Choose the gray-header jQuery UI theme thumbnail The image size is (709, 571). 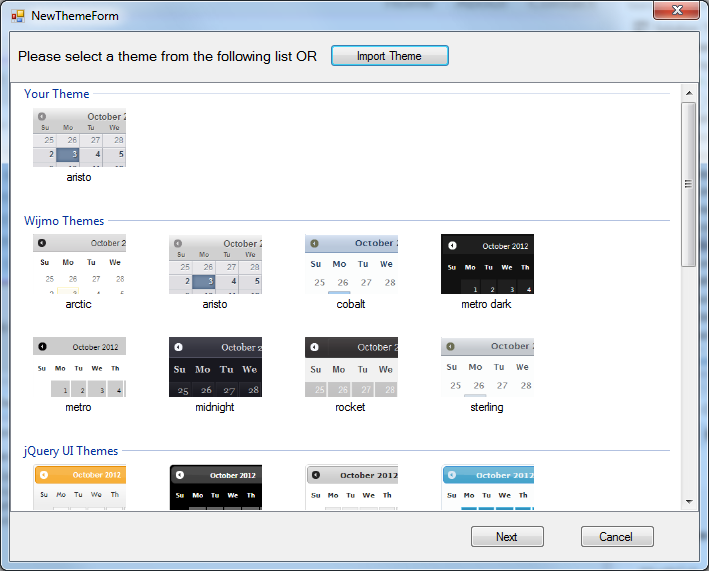tap(351, 488)
